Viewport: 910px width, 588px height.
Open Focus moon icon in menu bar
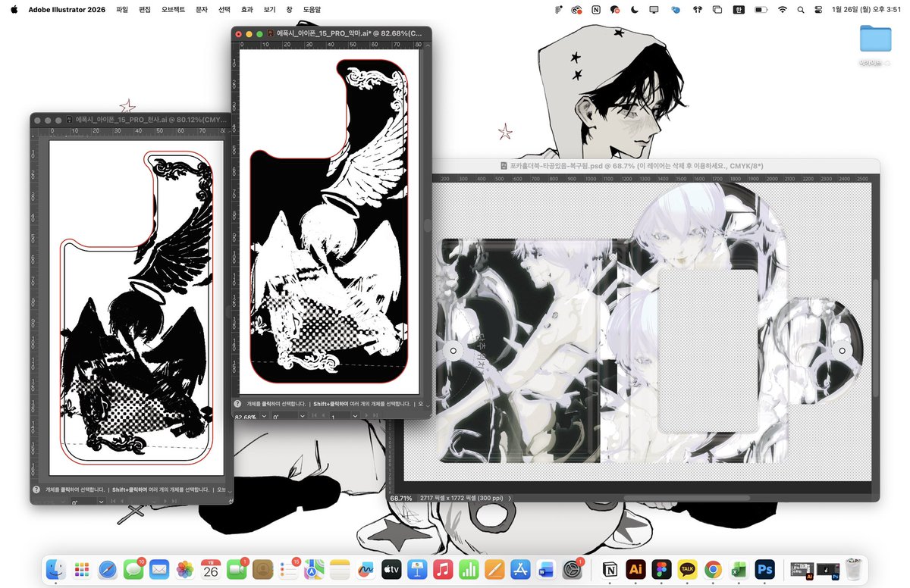(x=634, y=10)
